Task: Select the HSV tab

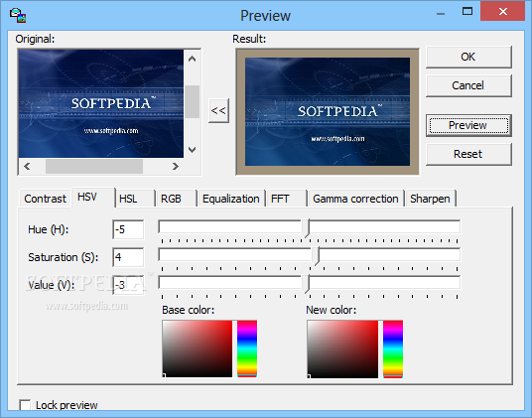Action: click(93, 198)
